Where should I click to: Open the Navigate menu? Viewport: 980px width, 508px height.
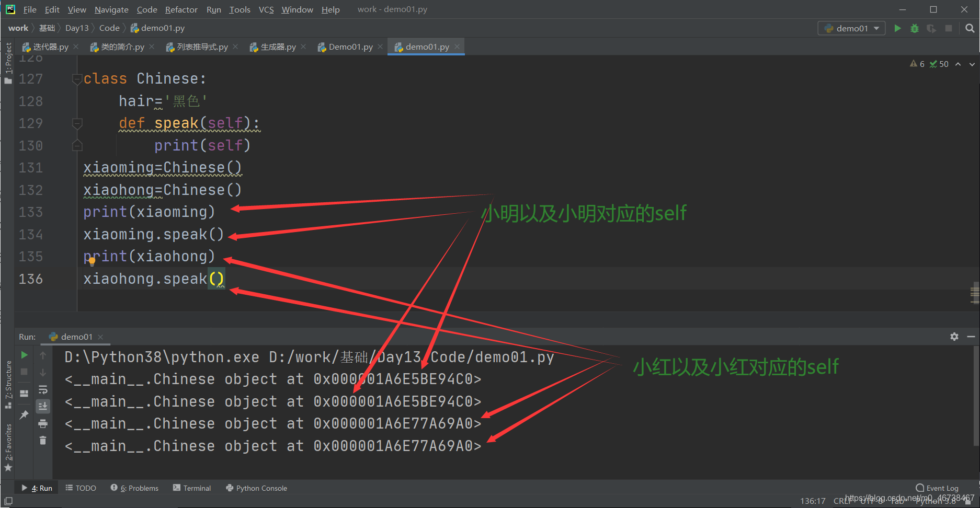(111, 9)
